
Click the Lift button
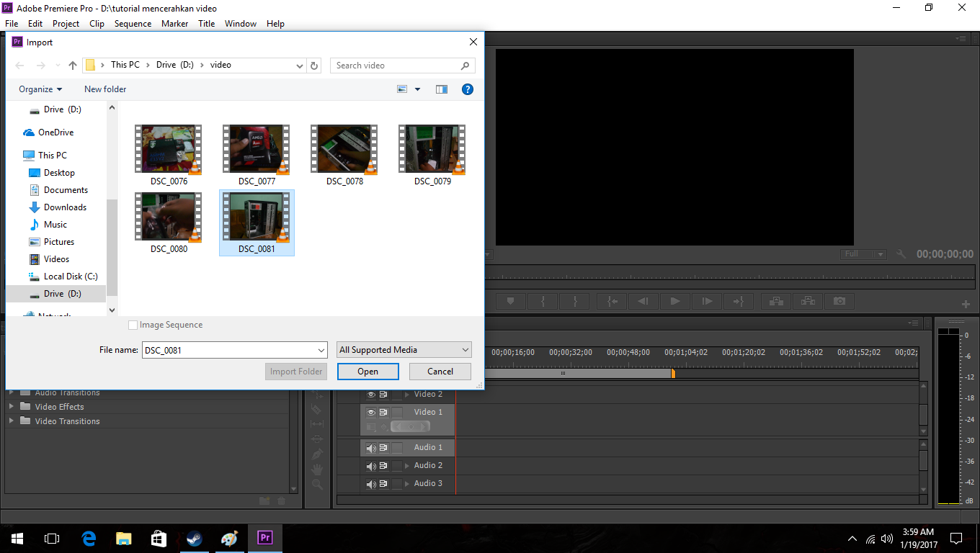[776, 302]
